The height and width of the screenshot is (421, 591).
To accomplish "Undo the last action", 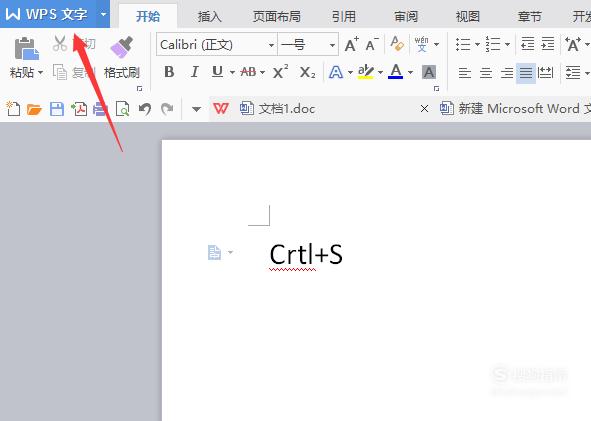I will pyautogui.click(x=145, y=109).
